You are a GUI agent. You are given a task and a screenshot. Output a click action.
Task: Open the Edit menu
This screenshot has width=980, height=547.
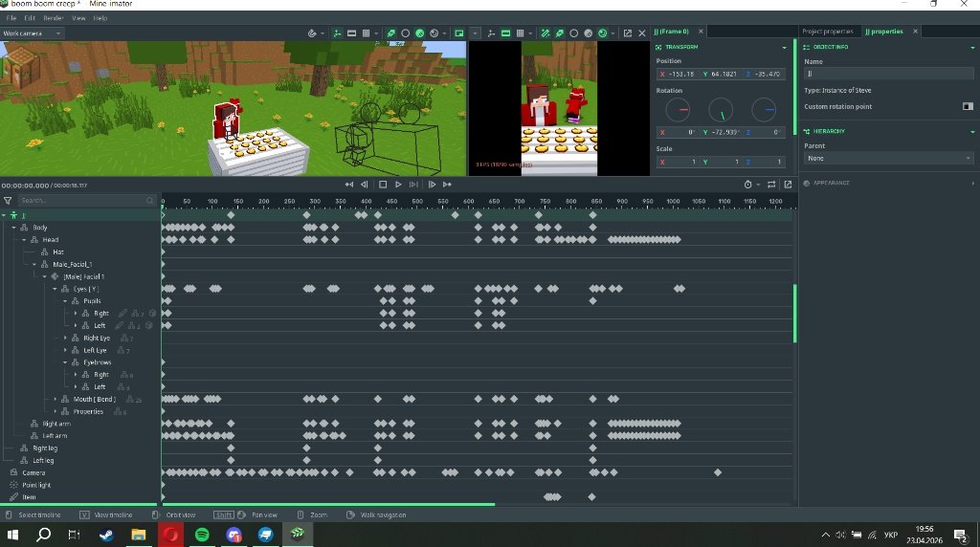point(30,18)
